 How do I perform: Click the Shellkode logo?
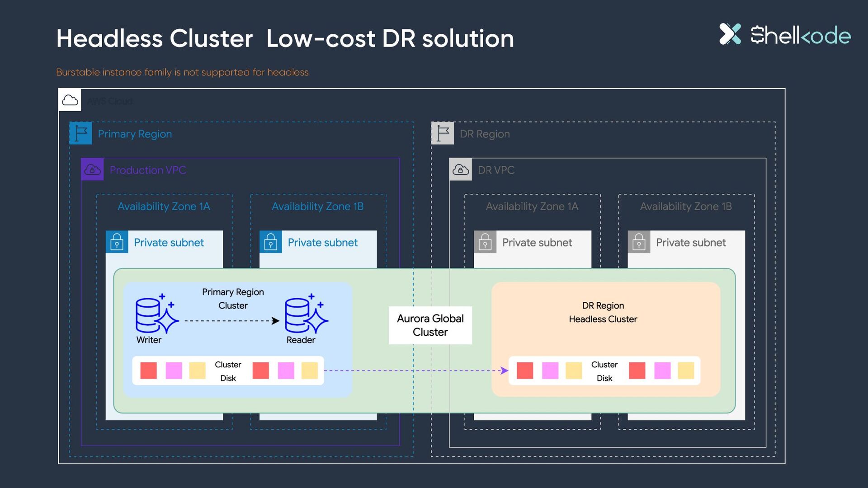point(785,35)
